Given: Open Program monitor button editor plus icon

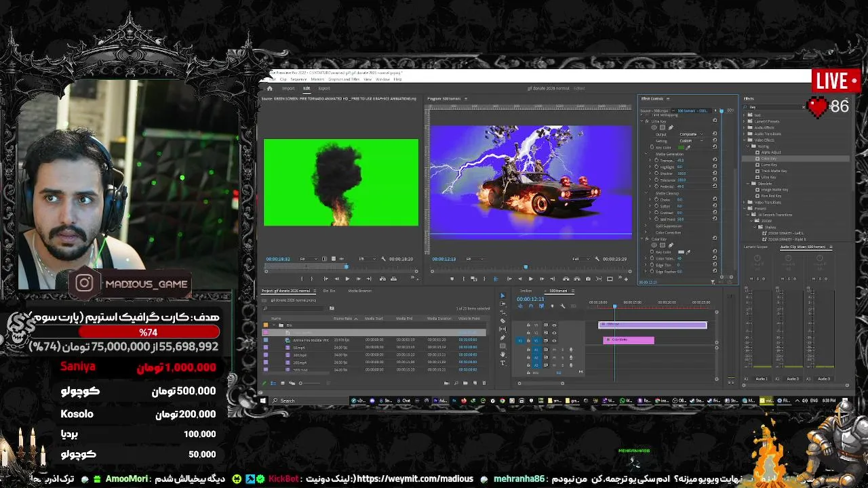Looking at the screenshot, I should pos(627,279).
